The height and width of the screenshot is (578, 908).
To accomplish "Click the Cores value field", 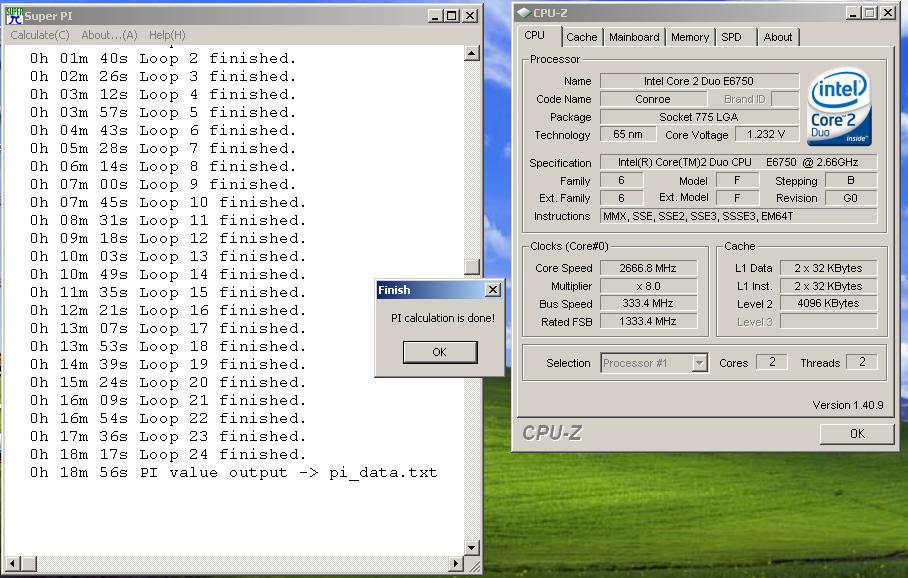I will [772, 362].
